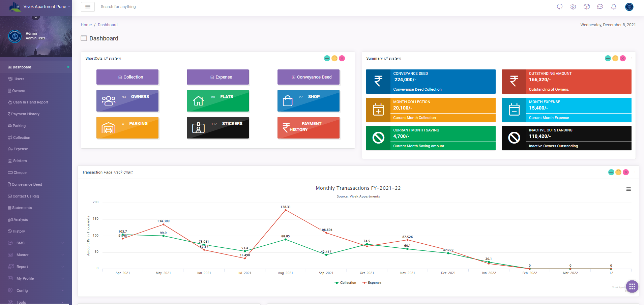Open the user avatar in top right
Screen dimensions: 644x305
click(x=629, y=7)
